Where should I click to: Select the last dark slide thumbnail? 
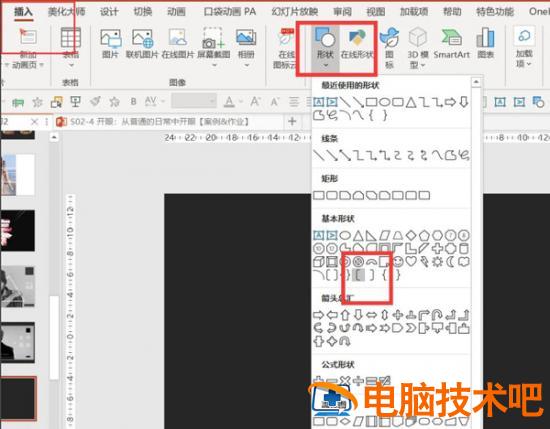18,398
